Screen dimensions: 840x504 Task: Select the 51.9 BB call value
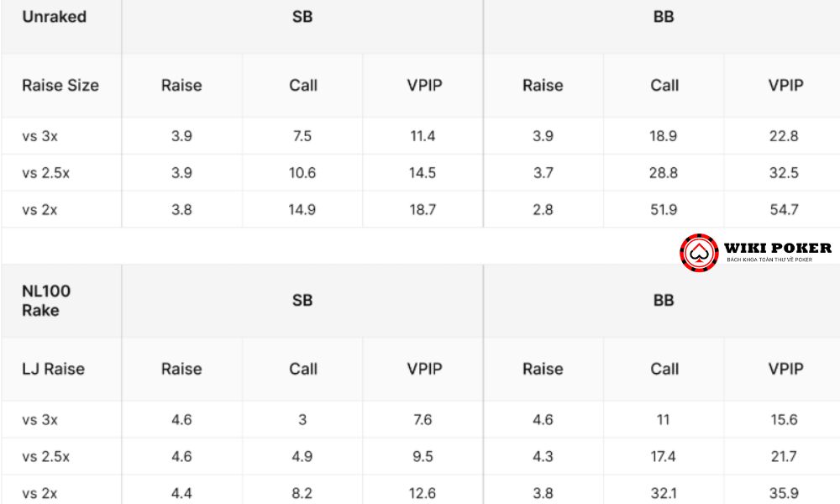pyautogui.click(x=664, y=209)
